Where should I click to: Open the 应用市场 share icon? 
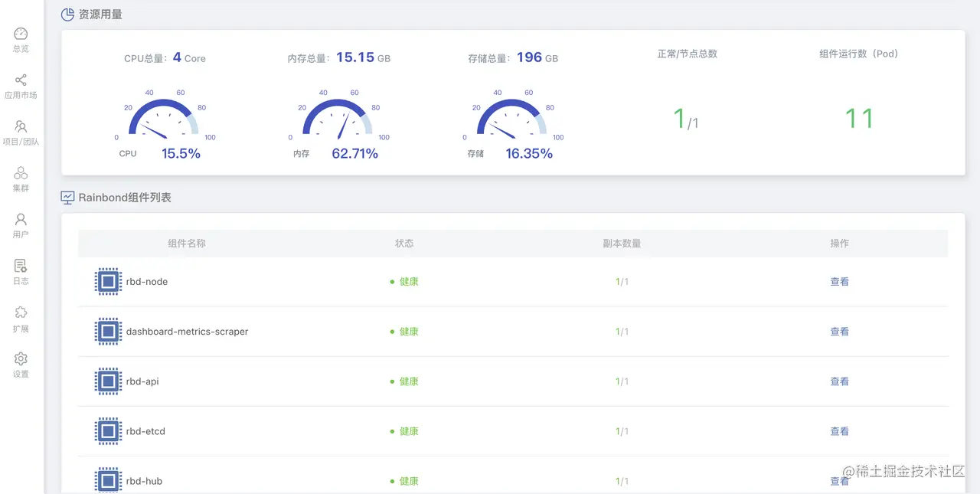click(x=21, y=80)
